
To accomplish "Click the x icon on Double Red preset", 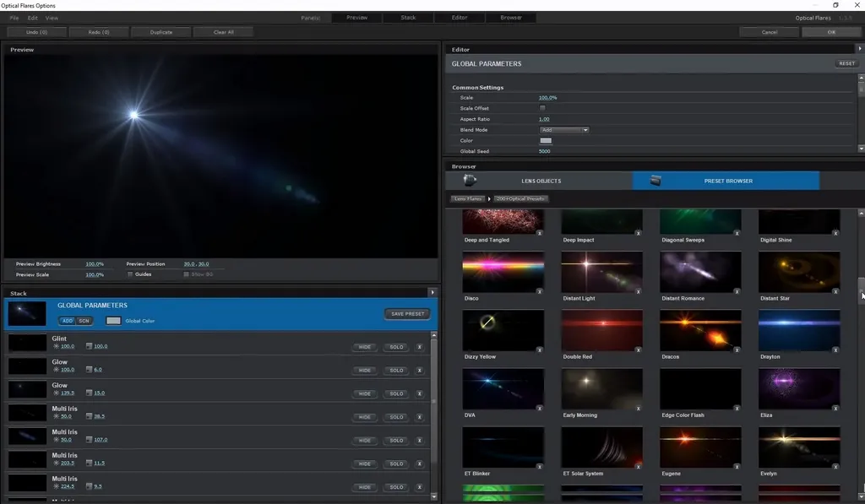I will click(x=639, y=350).
